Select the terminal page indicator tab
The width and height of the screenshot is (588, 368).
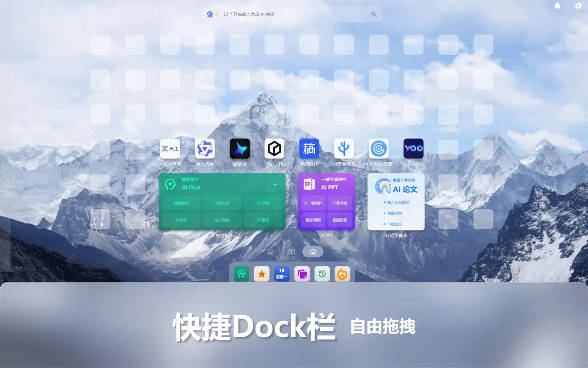pyautogui.click(x=291, y=251)
